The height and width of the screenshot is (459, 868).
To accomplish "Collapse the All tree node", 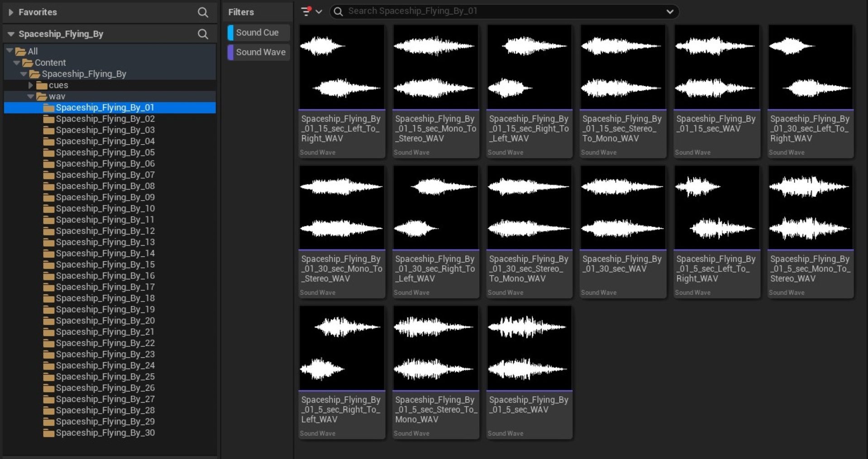I will (10, 51).
